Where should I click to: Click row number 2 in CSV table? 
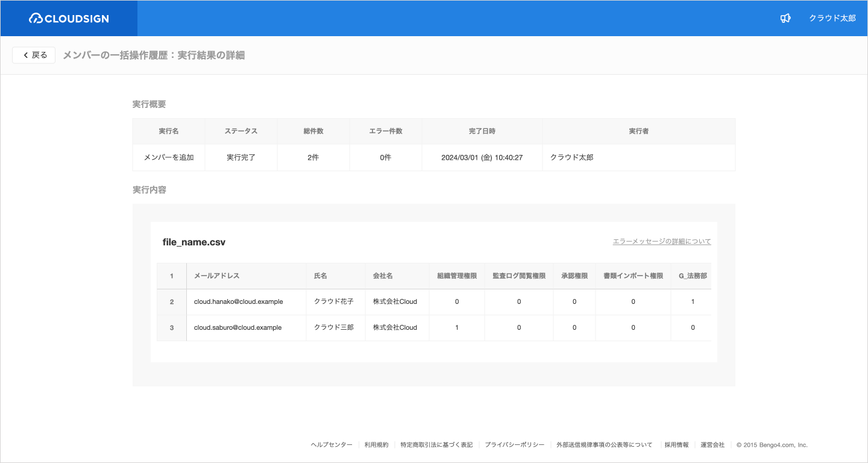point(172,301)
